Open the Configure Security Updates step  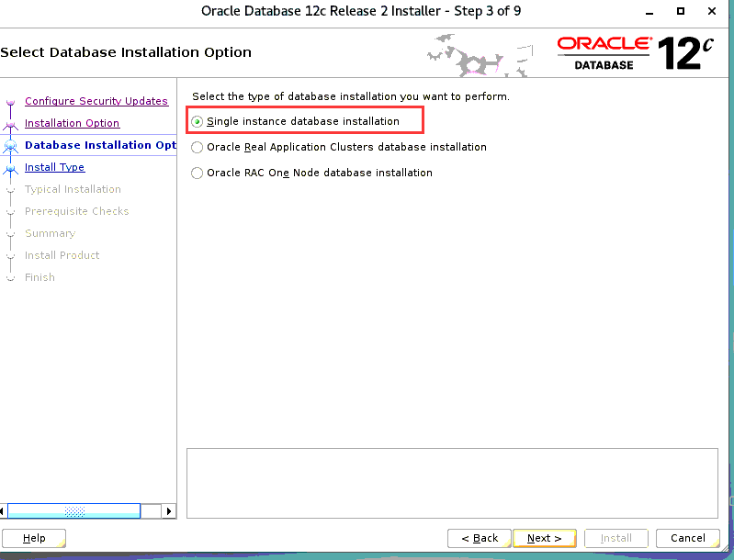pyautogui.click(x=96, y=101)
